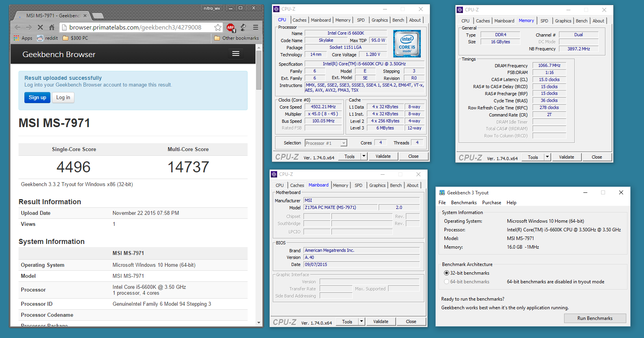
Task: Click the Geekbench Browser header title
Action: click(x=59, y=54)
